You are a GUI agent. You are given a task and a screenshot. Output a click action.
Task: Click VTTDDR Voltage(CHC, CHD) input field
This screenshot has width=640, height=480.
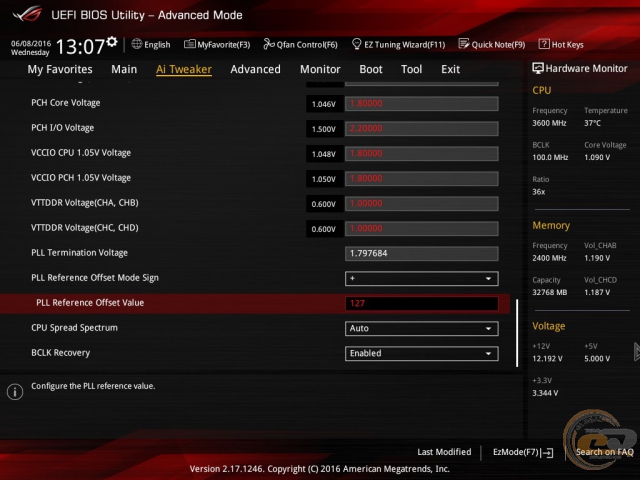[x=422, y=229]
